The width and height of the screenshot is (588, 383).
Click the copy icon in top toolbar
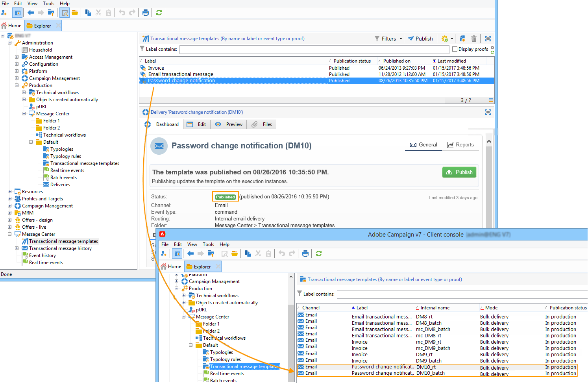88,13
